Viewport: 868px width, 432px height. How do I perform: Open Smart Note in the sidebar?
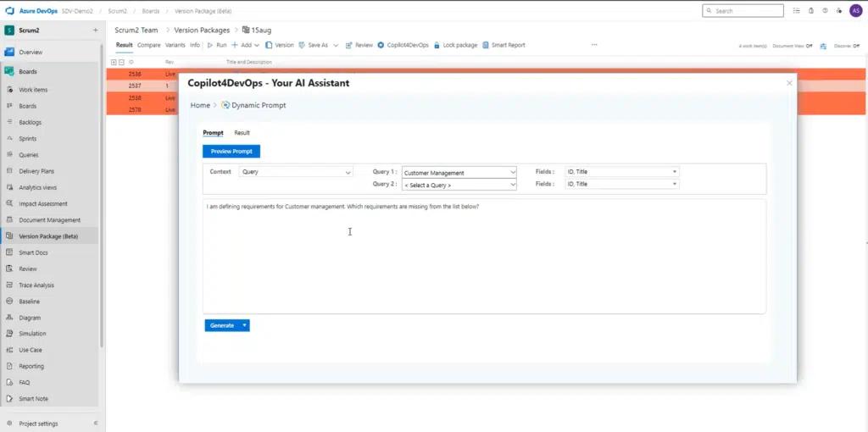point(33,399)
